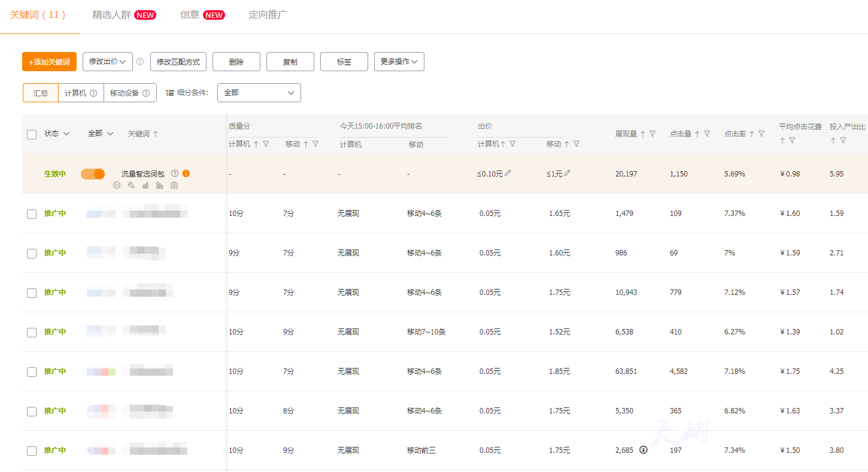The width and height of the screenshot is (868, 472).
Task: Click help icon on 移动设备 tab
Action: click(x=145, y=93)
